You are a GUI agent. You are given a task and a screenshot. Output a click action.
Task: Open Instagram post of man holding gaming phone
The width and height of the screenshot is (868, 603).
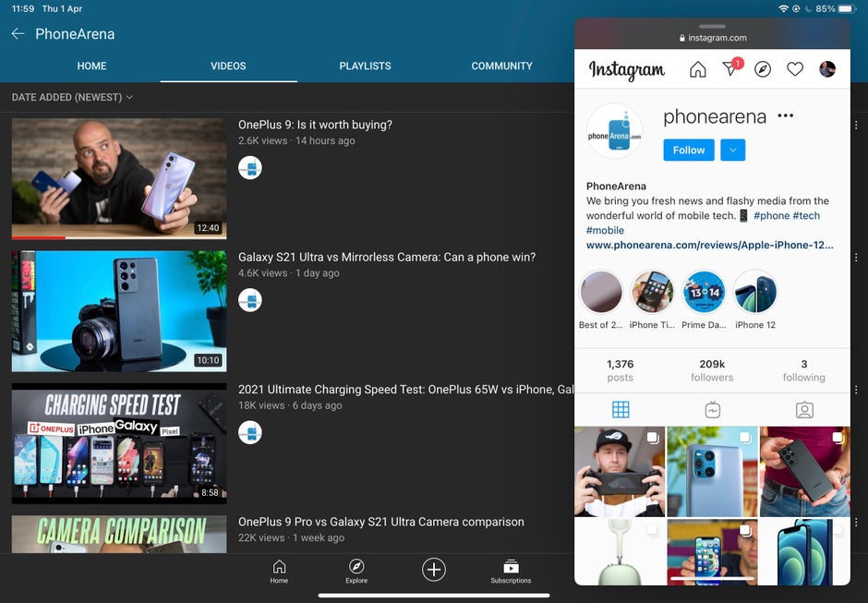click(x=620, y=472)
